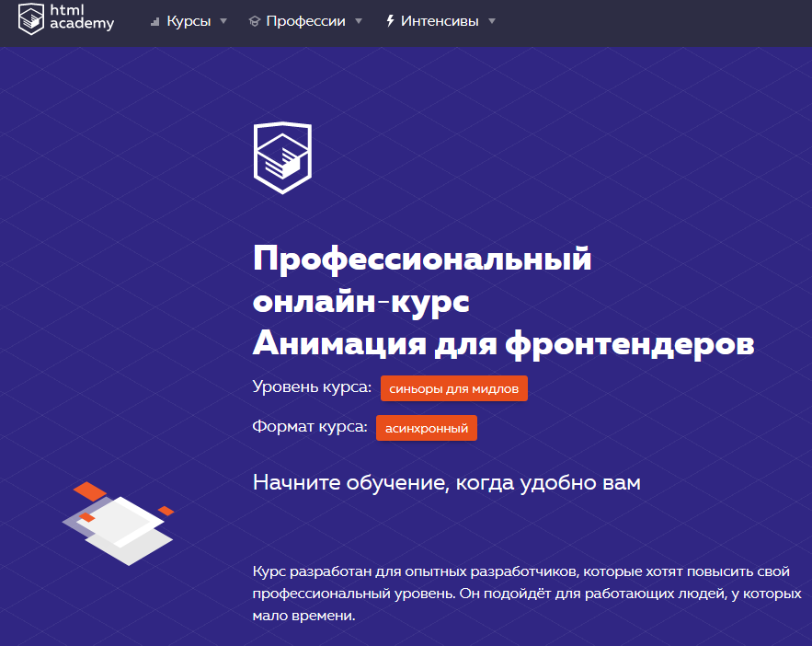Viewport: 812px width, 646px height.
Task: Open the Курсы menu item
Action: click(189, 21)
